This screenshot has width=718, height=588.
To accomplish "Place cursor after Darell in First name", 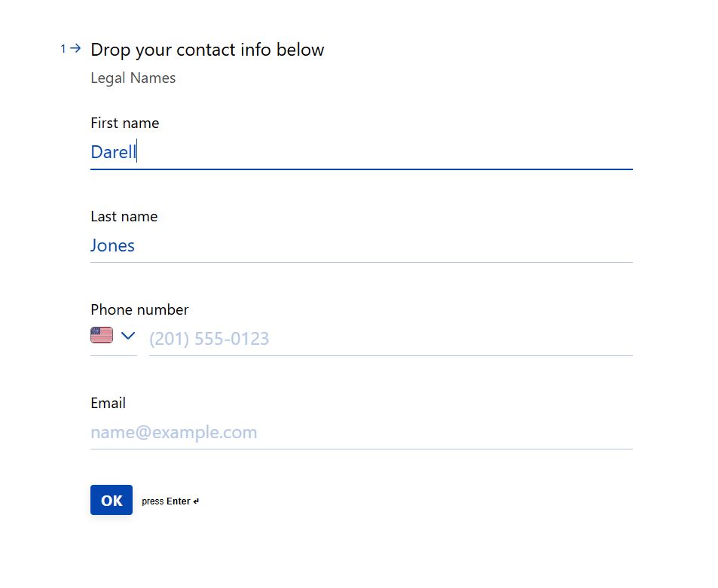I will (x=137, y=152).
